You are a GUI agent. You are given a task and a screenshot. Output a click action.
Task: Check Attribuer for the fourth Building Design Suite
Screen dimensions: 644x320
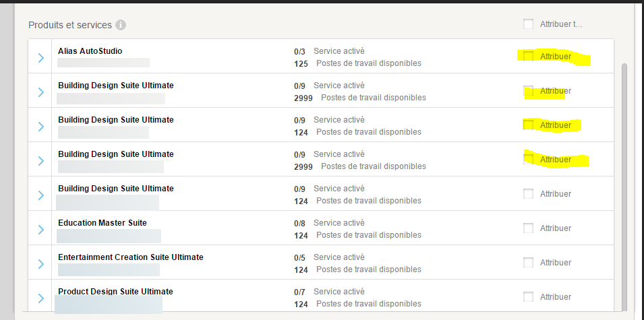click(x=529, y=193)
